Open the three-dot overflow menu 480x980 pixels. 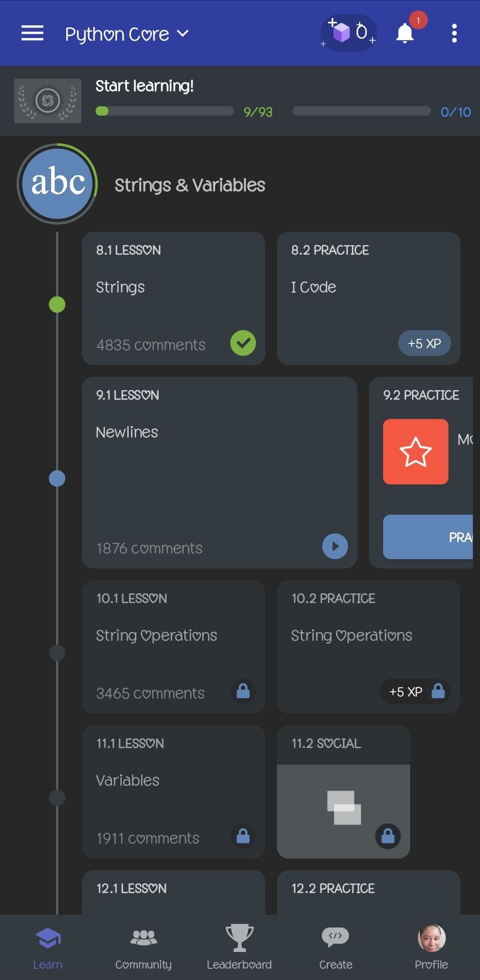tap(454, 33)
